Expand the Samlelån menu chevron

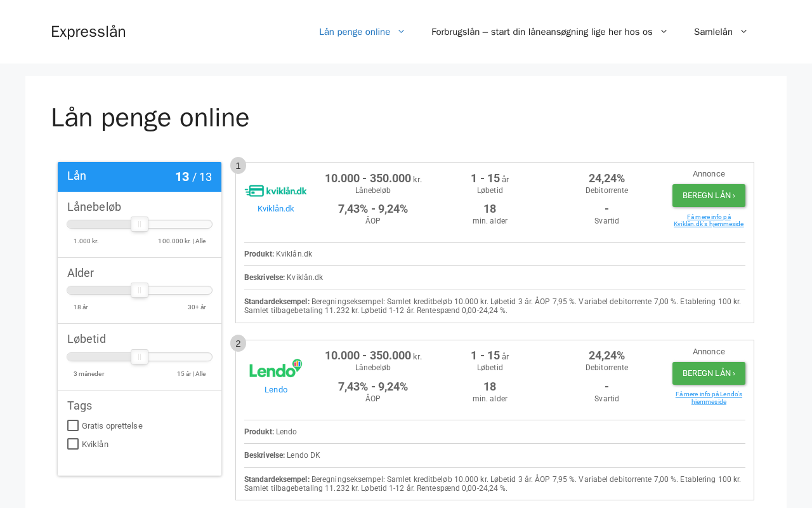743,32
